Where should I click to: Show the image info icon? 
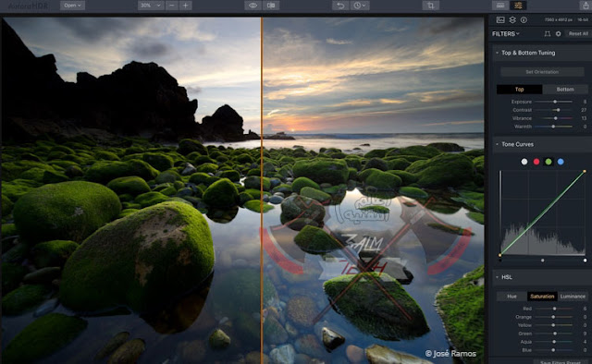(x=524, y=19)
